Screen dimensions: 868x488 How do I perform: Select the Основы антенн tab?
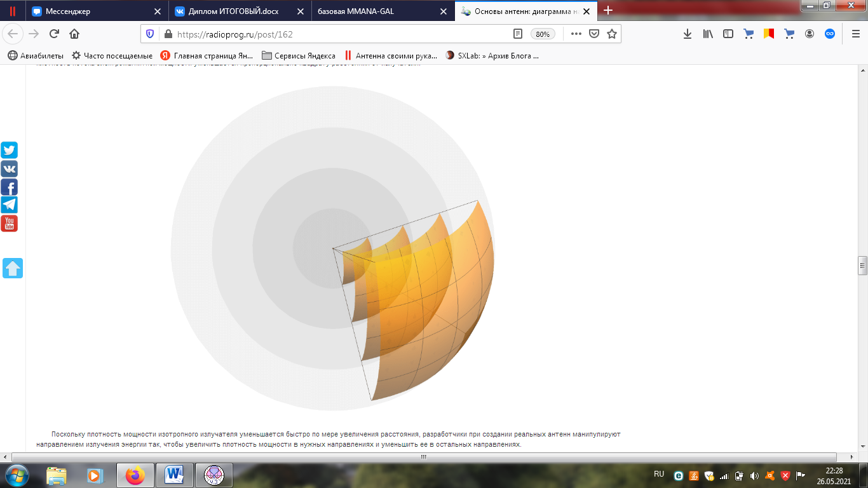click(527, 11)
